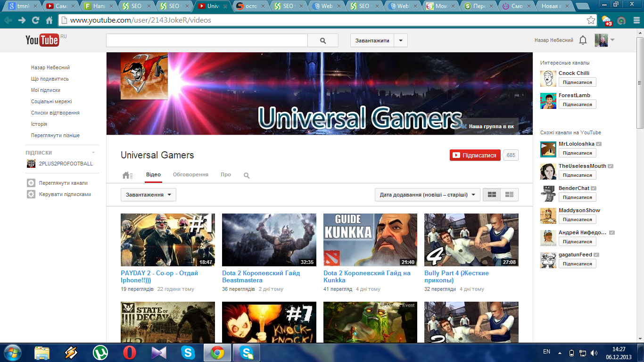Click the gear icon beside Керувати підписками
Screen dimensions: 644x362
point(31,194)
